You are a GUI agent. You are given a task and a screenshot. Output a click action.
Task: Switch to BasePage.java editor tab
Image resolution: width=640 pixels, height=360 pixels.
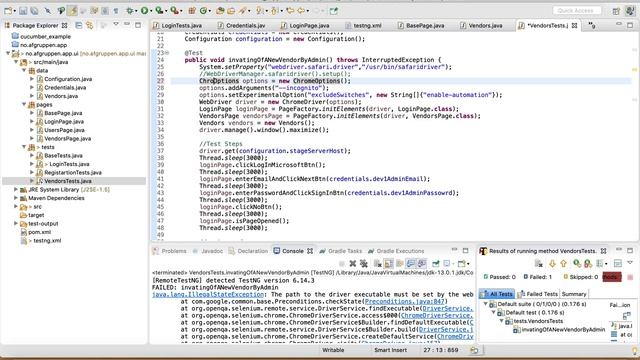[421, 25]
